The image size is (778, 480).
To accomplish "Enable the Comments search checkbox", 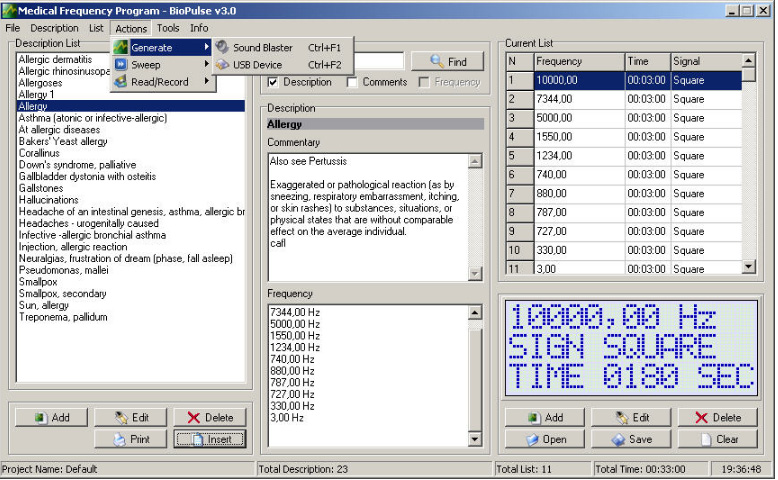I will pyautogui.click(x=352, y=82).
